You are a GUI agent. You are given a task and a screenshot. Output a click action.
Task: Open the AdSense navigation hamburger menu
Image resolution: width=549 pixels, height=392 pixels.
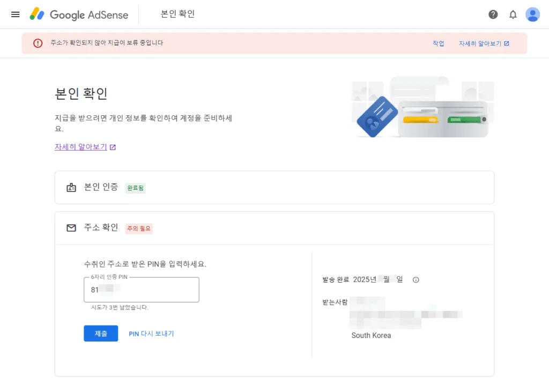pos(15,14)
